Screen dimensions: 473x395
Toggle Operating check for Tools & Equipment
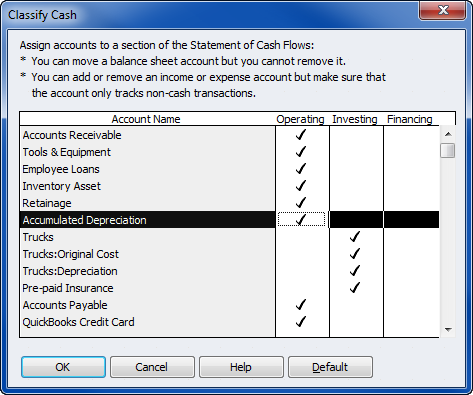(x=302, y=152)
